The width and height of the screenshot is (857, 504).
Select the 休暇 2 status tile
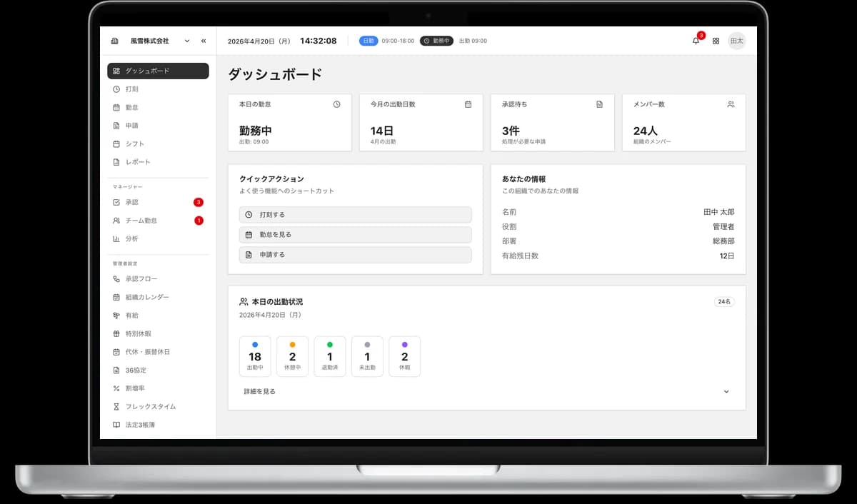point(405,356)
